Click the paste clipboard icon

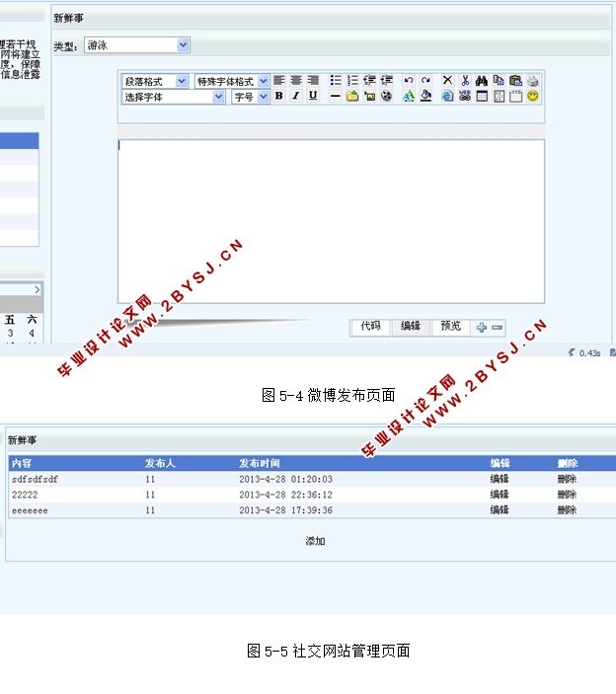tap(515, 81)
